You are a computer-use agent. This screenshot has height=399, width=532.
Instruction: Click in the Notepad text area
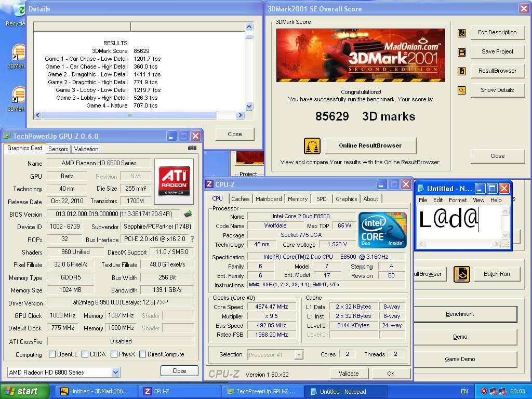[x=458, y=223]
